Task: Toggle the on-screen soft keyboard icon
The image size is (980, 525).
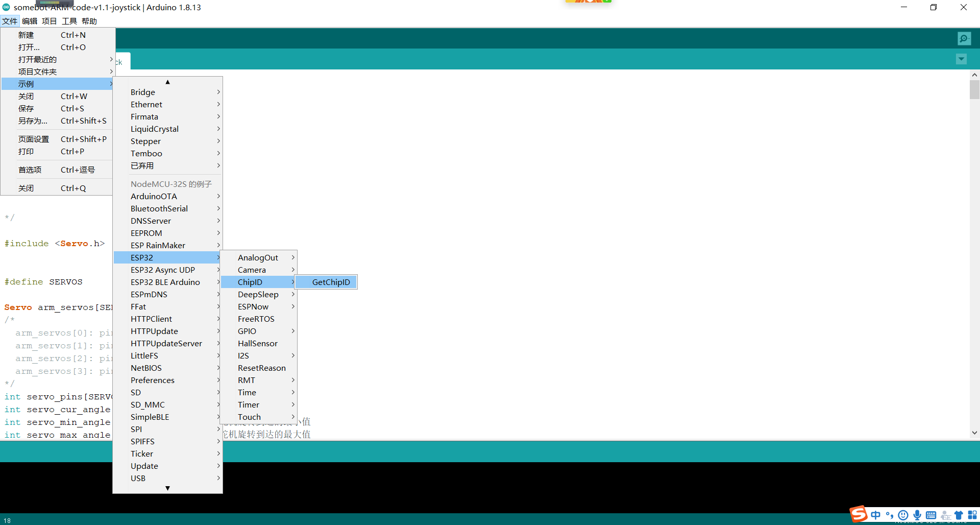Action: click(932, 515)
